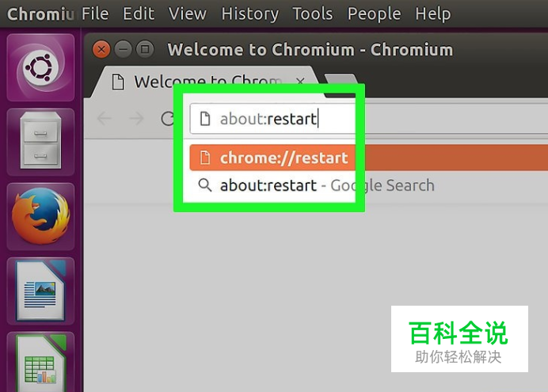Image resolution: width=548 pixels, height=392 pixels.
Task: Click the address bar containing about:restart
Action: pos(369,119)
